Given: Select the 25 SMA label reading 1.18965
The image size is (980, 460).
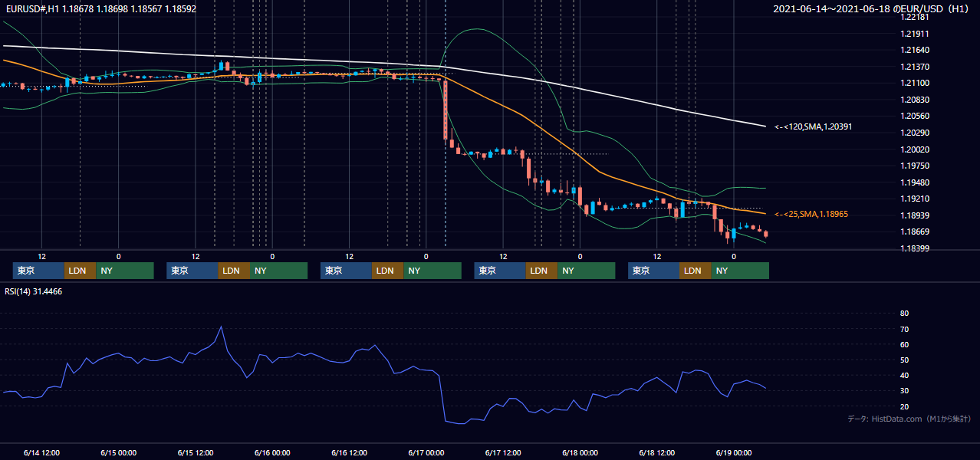Looking at the screenshot, I should click(x=811, y=214).
